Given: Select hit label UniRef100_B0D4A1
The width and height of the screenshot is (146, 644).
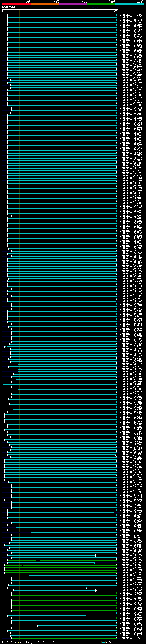Looking at the screenshot, I should 131,412.
